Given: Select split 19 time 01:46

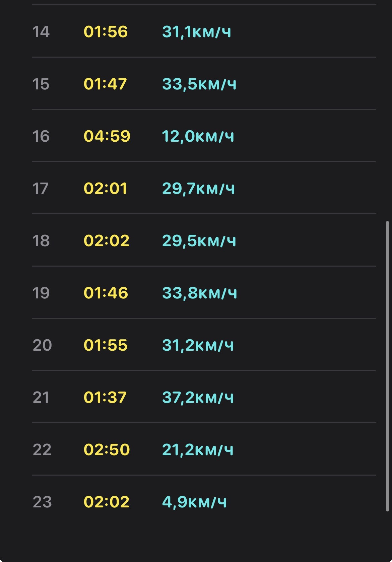Looking at the screenshot, I should click(106, 293).
